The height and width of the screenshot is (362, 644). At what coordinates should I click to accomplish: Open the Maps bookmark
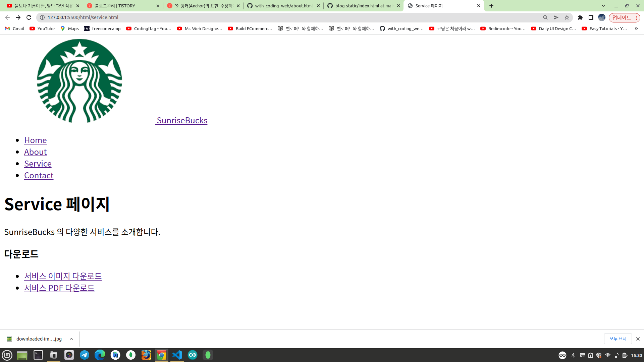click(x=69, y=28)
